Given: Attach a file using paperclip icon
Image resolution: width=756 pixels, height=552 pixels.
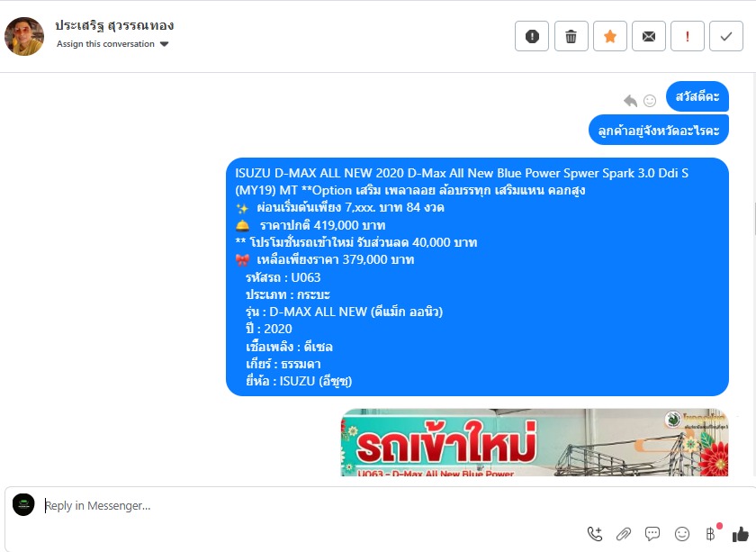Looking at the screenshot, I should pos(624,534).
